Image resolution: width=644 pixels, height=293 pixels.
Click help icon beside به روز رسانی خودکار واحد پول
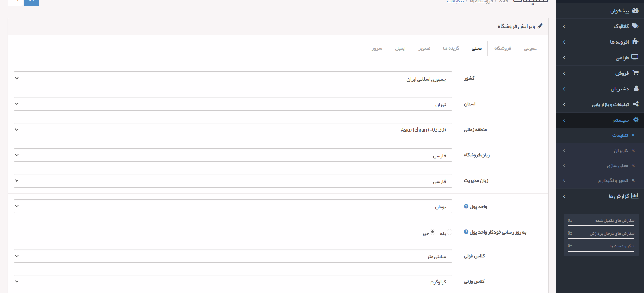466,232
